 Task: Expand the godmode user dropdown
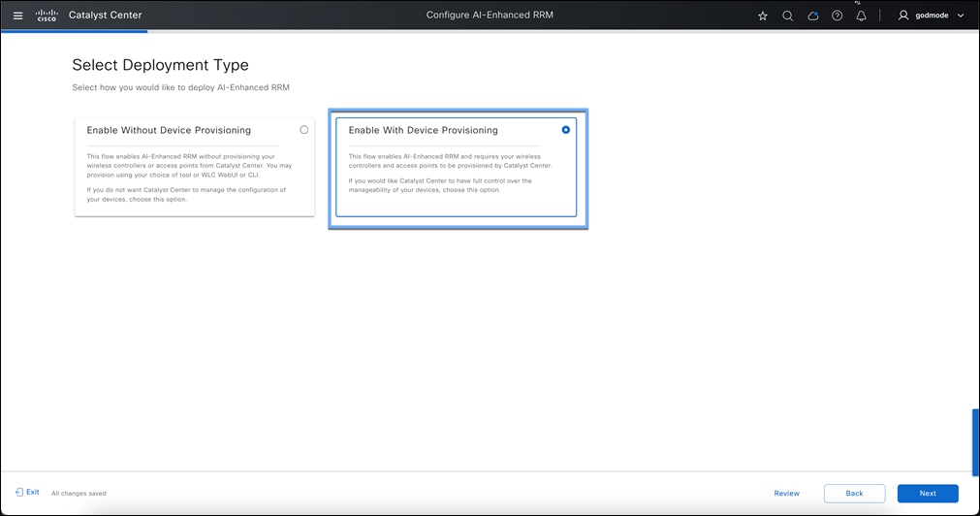[x=961, y=16]
